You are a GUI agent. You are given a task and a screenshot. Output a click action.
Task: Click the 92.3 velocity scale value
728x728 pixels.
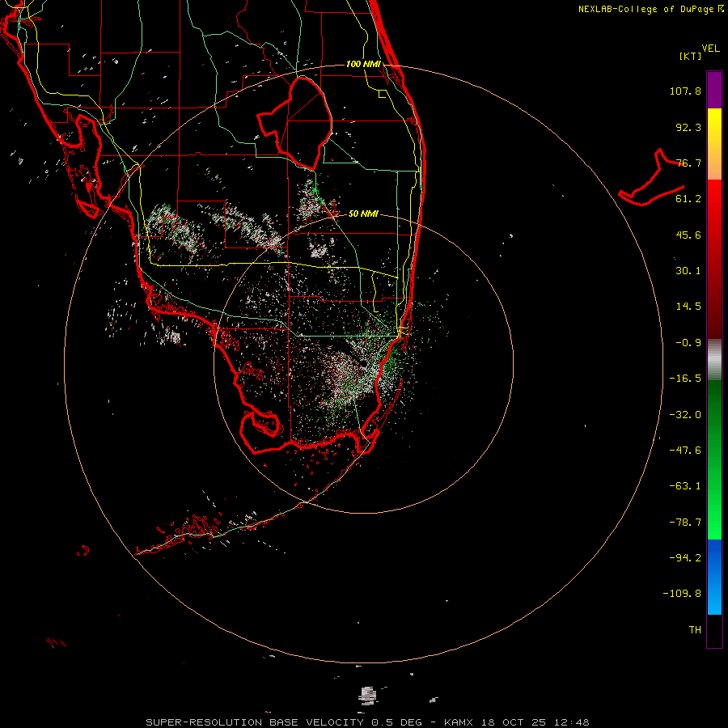click(x=688, y=127)
